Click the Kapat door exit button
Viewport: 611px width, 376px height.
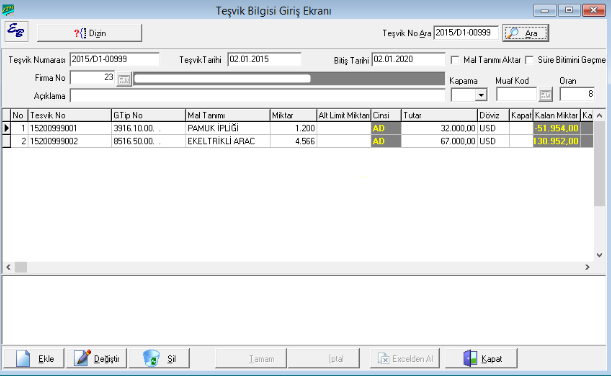(x=481, y=358)
